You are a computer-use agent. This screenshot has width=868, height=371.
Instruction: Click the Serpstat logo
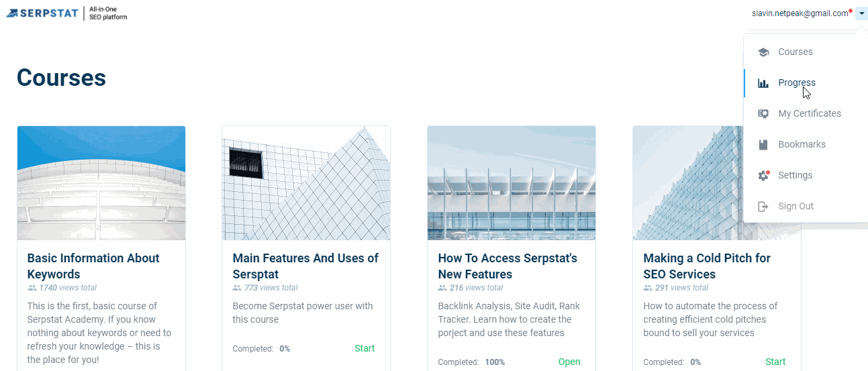pyautogui.click(x=66, y=13)
